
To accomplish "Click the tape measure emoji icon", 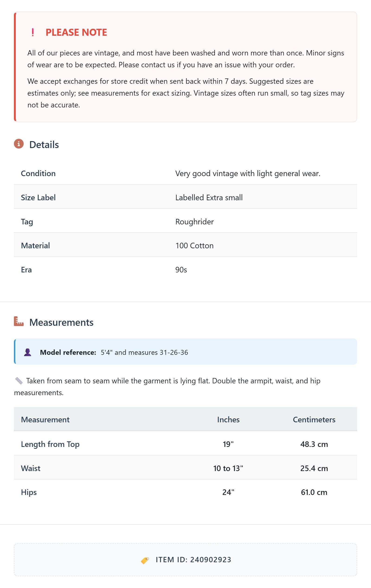I will click(x=19, y=381).
